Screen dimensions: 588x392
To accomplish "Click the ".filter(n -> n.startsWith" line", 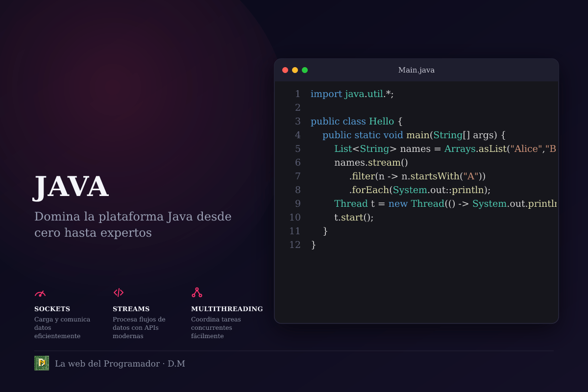I will tap(417, 176).
